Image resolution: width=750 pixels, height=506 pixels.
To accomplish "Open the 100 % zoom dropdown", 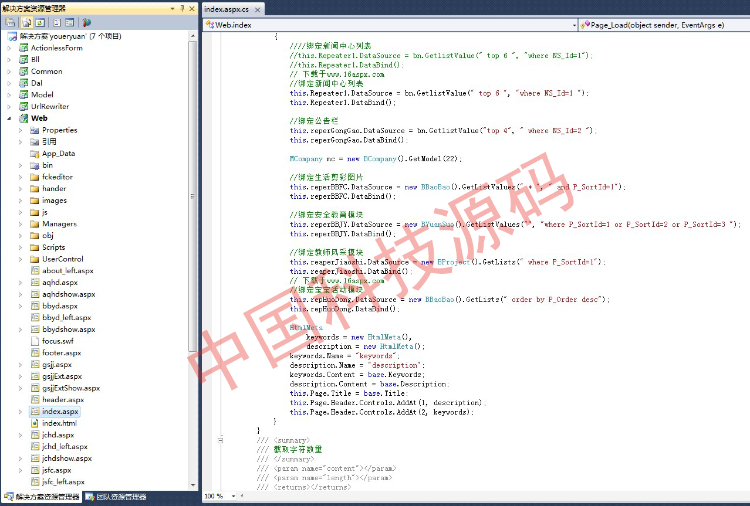I will (233, 496).
